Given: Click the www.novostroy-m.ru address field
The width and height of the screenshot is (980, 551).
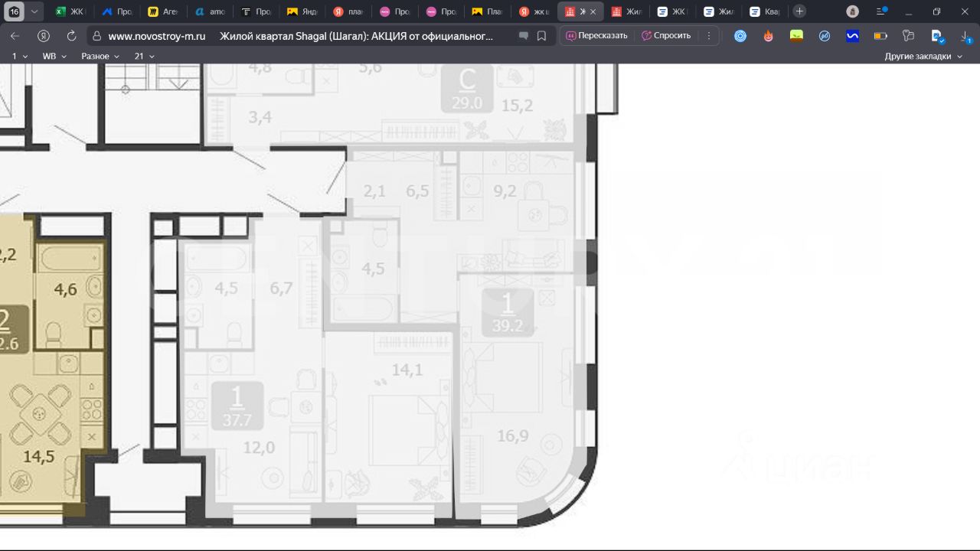Looking at the screenshot, I should tap(157, 36).
